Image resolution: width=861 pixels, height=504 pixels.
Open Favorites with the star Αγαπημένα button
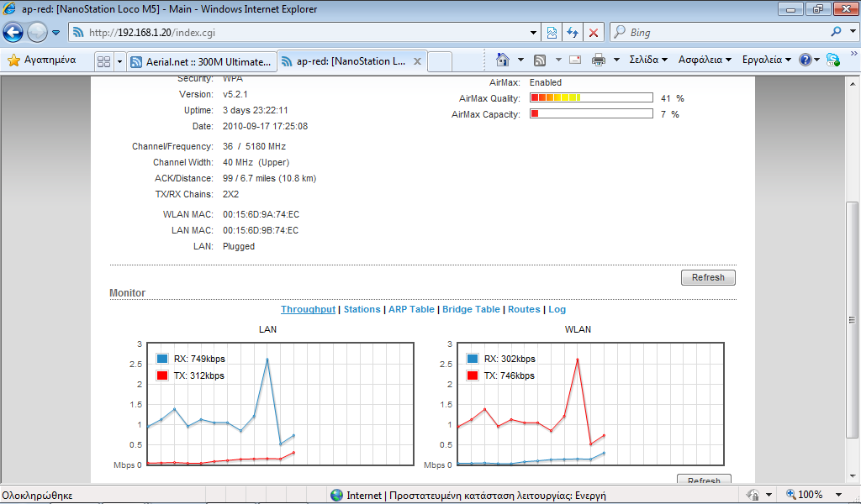coord(42,60)
